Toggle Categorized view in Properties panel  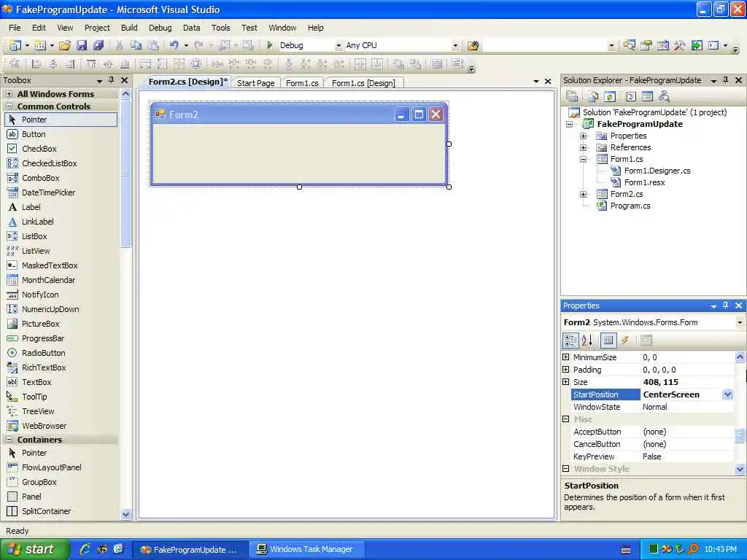[x=570, y=340]
